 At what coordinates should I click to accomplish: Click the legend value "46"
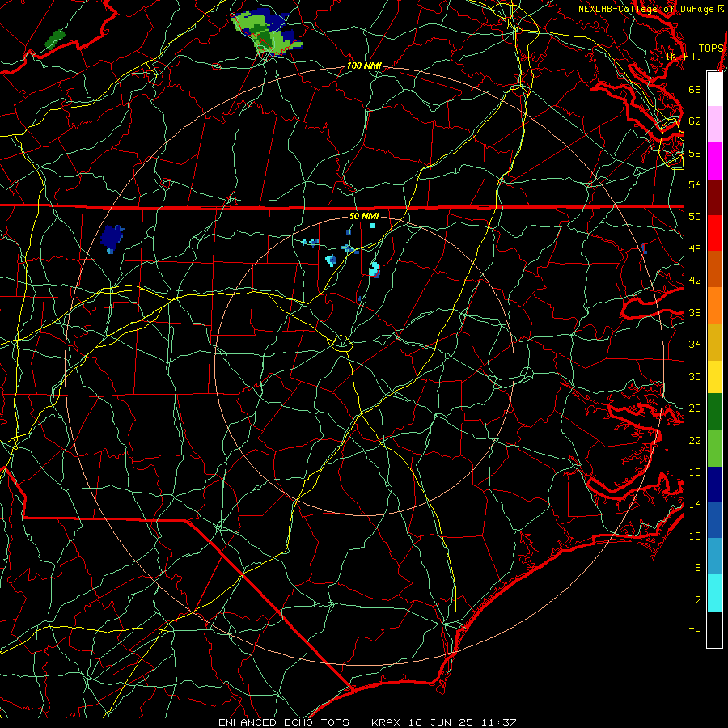(x=695, y=248)
